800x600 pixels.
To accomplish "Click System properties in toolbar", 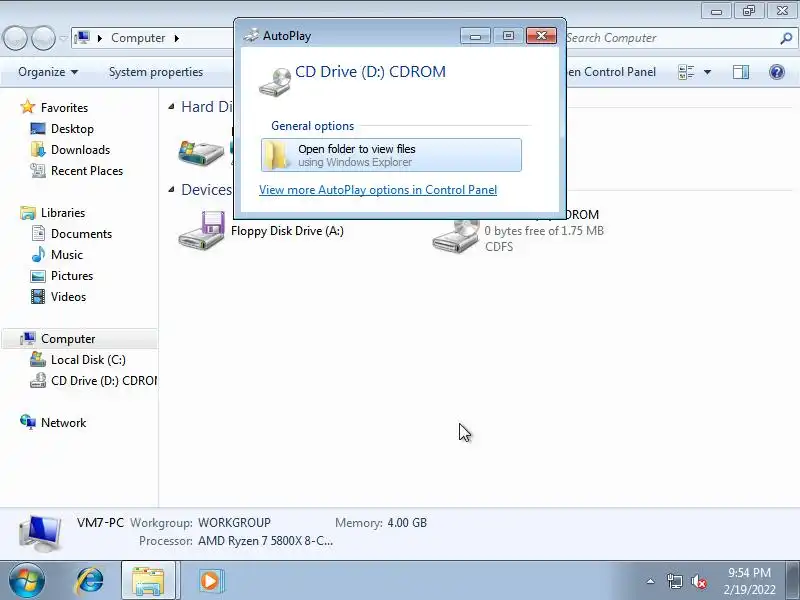I will (x=156, y=72).
